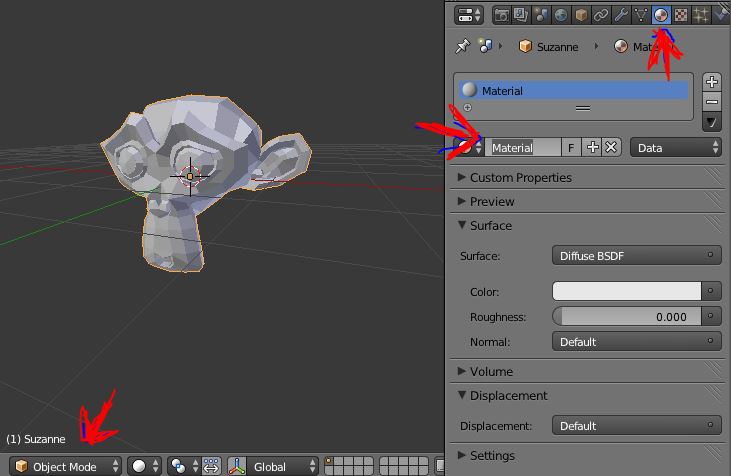Select the Material slot in the list
Image resolution: width=731 pixels, height=476 pixels.
pyautogui.click(x=573, y=90)
